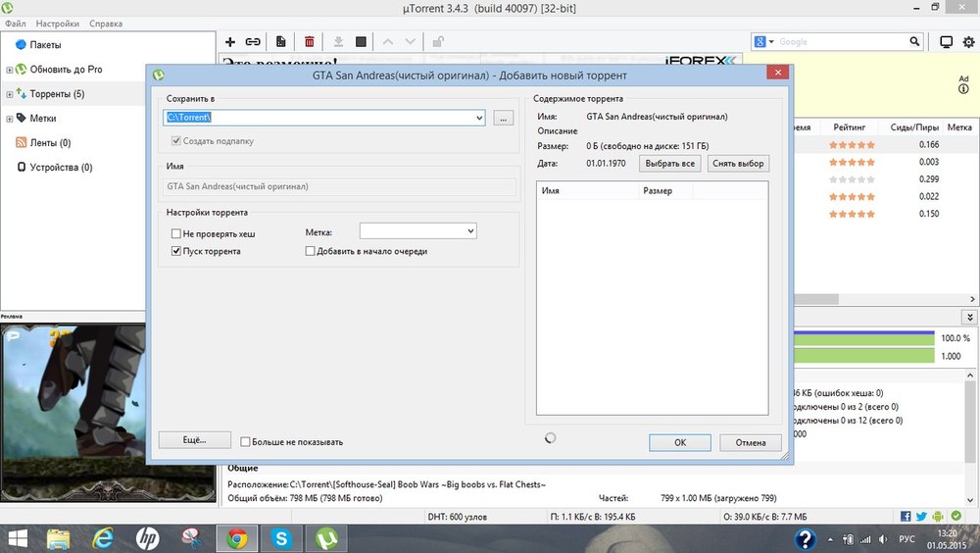Collapse the detail pane with chevron button
The image size is (980, 553).
coord(969,317)
